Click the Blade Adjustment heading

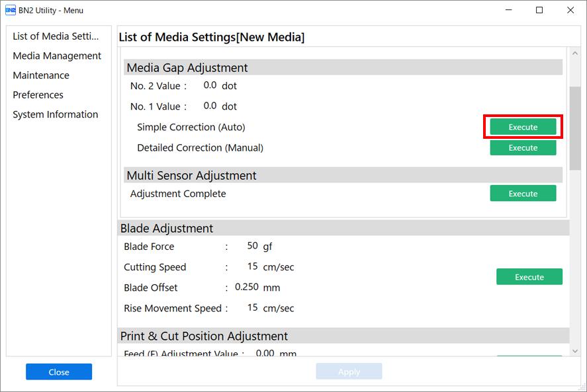(167, 228)
